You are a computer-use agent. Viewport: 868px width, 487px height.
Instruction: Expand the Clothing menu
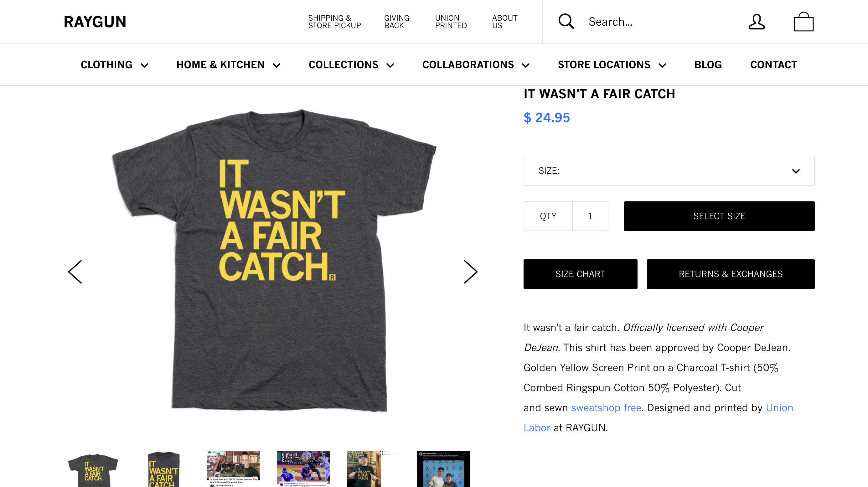coord(114,65)
